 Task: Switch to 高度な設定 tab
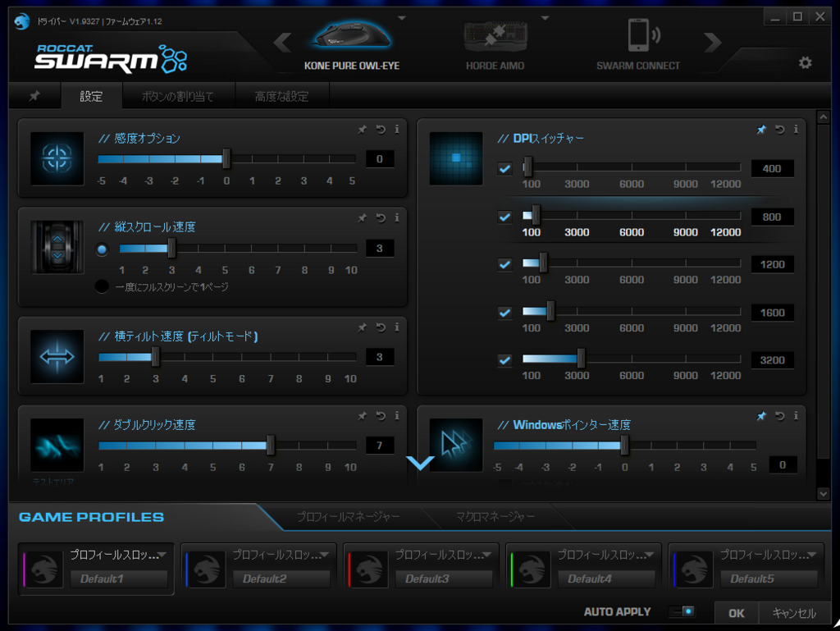[282, 97]
